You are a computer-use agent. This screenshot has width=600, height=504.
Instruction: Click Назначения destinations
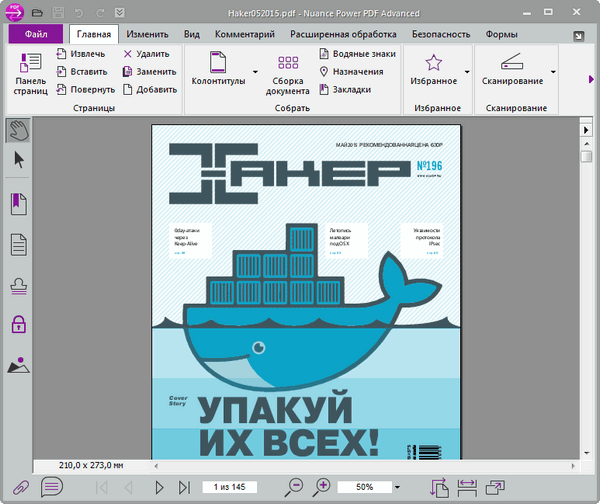click(x=351, y=72)
